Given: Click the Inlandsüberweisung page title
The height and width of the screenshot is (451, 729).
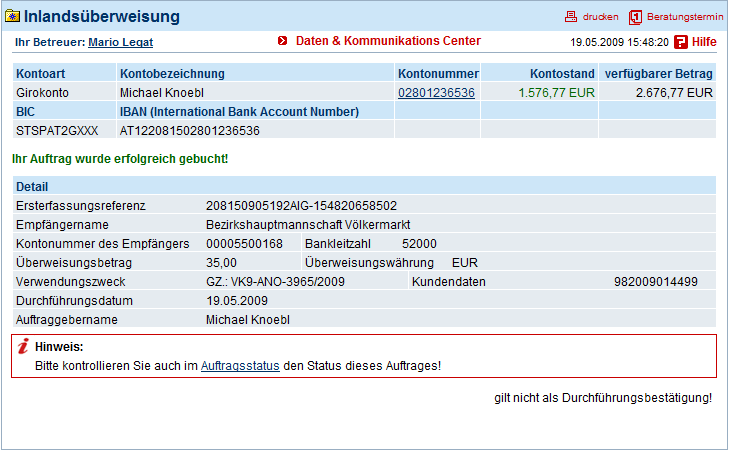Looking at the screenshot, I should pos(102,16).
